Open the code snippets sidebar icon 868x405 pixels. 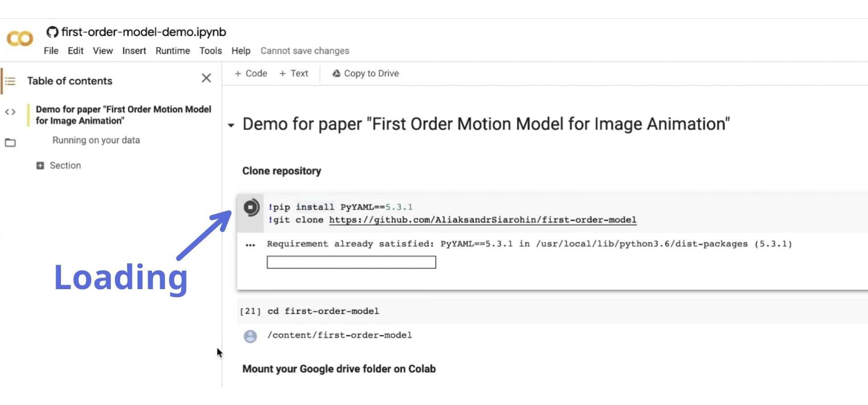tap(10, 112)
